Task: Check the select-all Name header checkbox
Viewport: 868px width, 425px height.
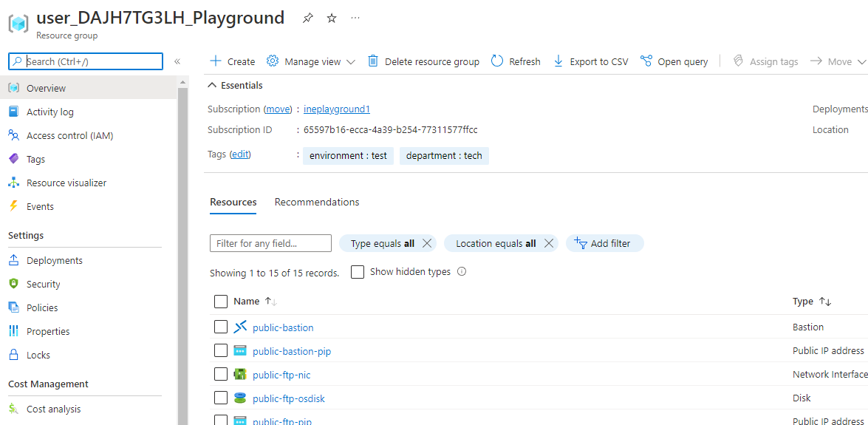Action: tap(220, 302)
